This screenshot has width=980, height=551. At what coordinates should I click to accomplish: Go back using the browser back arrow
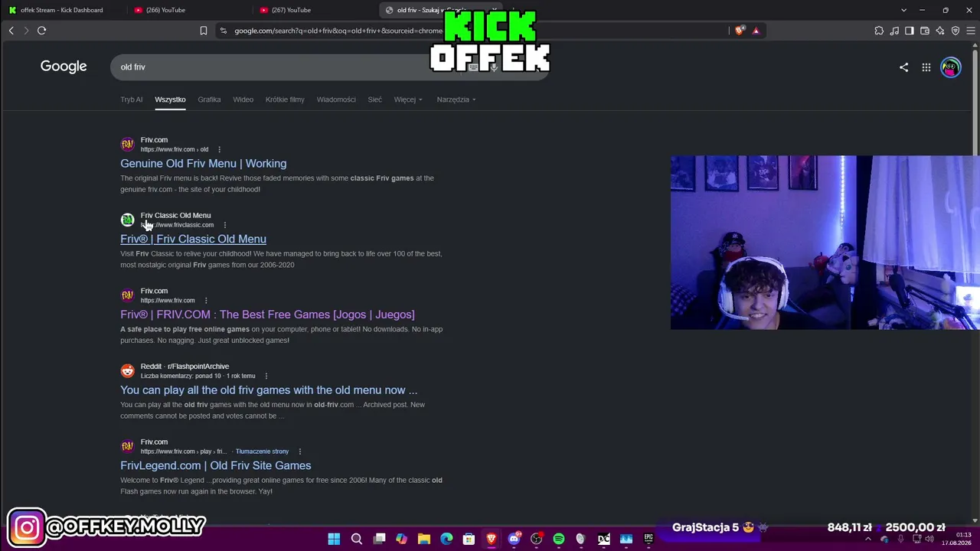click(11, 31)
